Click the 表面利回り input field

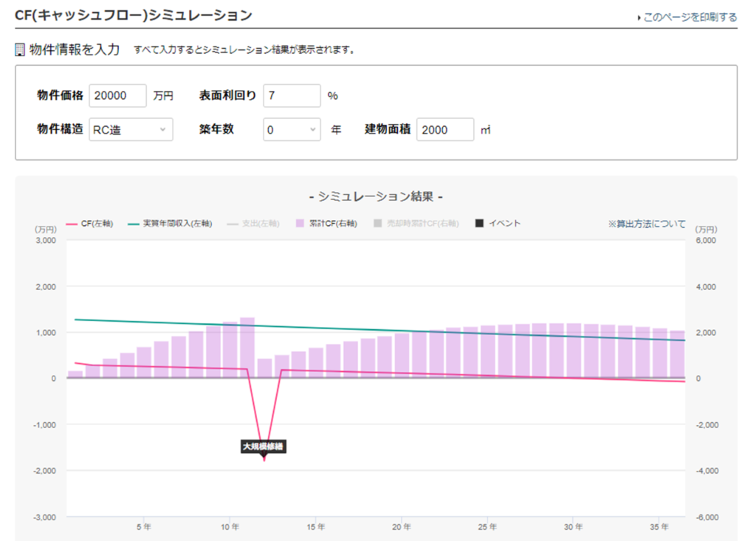pyautogui.click(x=292, y=95)
